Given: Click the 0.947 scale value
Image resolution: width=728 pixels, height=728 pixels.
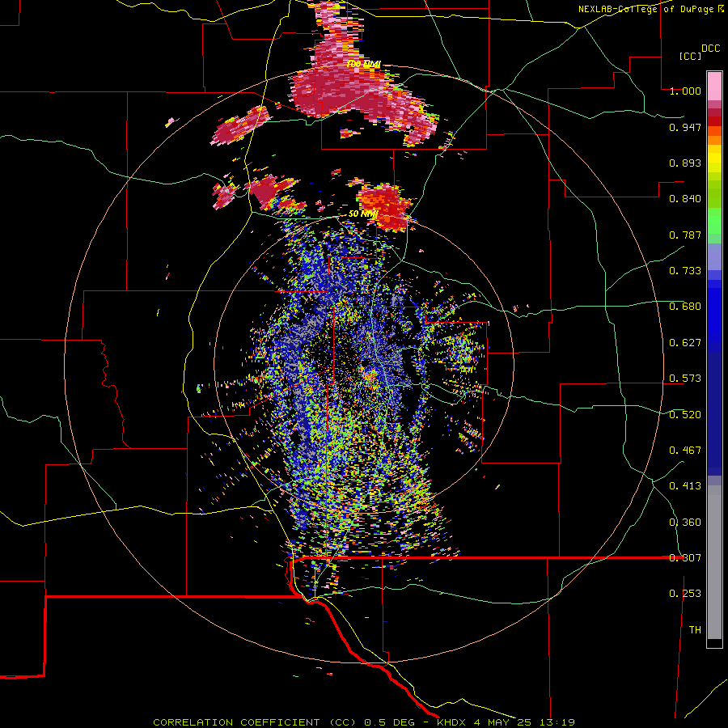Looking at the screenshot, I should pyautogui.click(x=685, y=127).
